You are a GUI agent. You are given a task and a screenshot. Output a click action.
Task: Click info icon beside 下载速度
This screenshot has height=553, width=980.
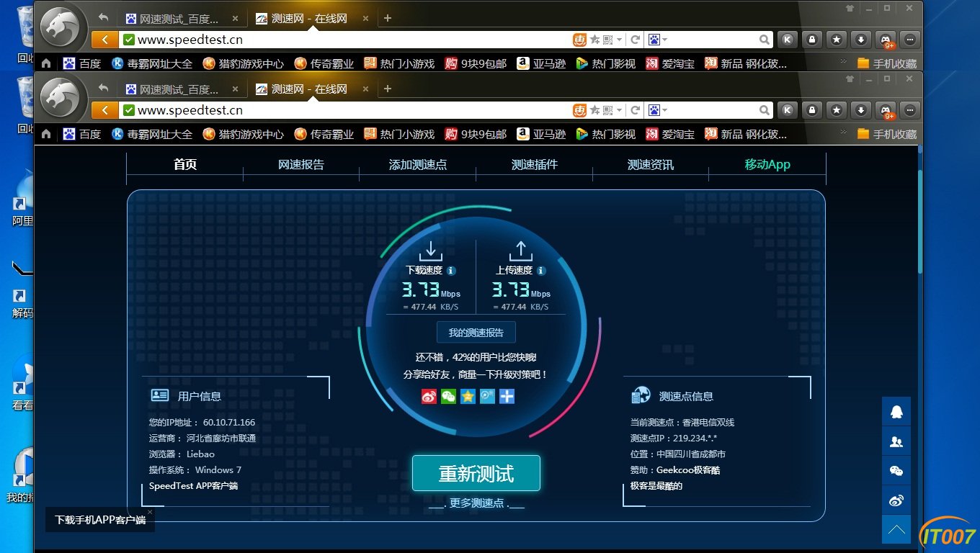click(451, 271)
